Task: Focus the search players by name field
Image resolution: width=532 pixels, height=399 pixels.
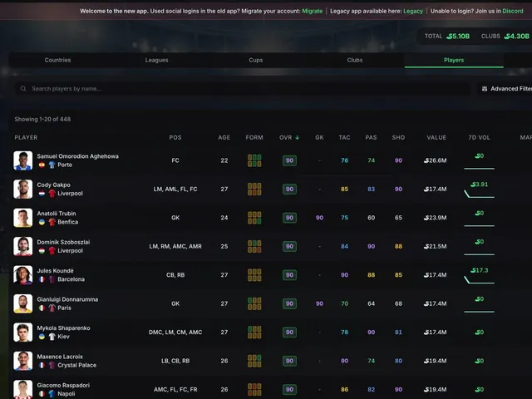Action: coord(242,89)
